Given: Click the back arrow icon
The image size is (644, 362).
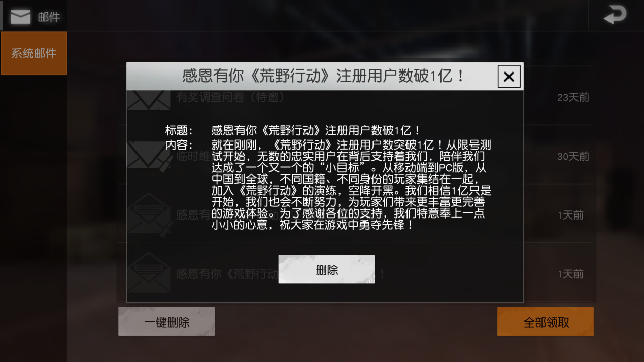Looking at the screenshot, I should click(x=615, y=15).
